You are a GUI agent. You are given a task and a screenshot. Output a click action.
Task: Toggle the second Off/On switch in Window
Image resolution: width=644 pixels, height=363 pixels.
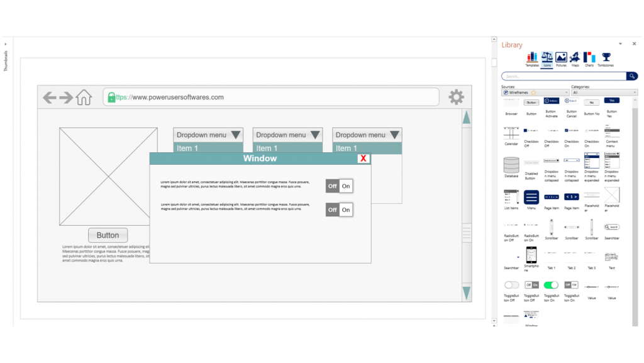click(x=339, y=209)
